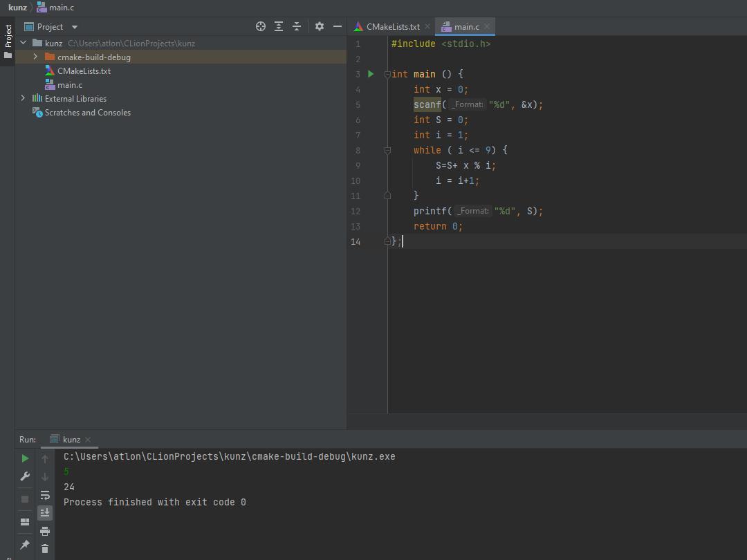Expand External Libraries node
This screenshot has width=747, height=560.
23,98
